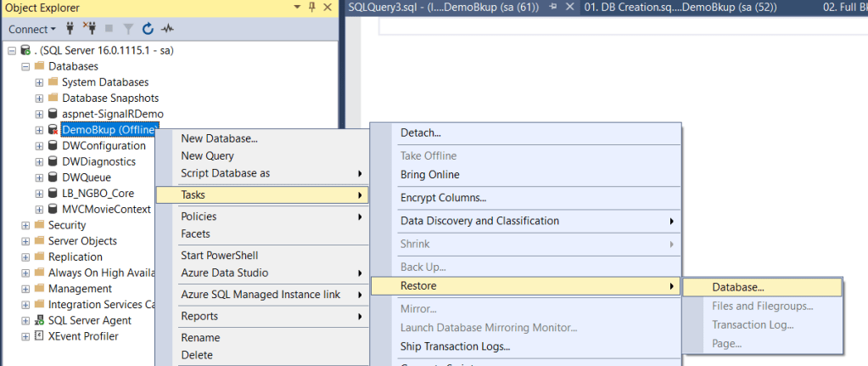
Task: Select Bring Online in Tasks menu
Action: [x=429, y=175]
